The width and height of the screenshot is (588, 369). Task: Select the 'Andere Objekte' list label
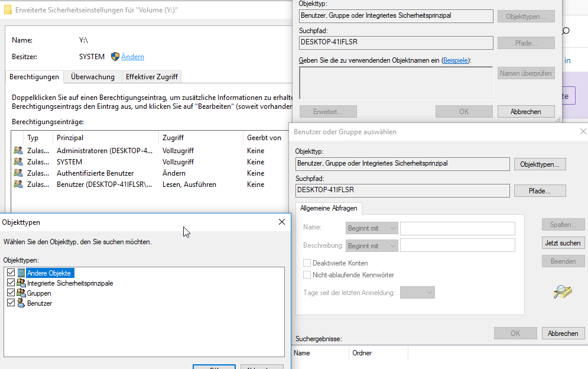point(49,273)
